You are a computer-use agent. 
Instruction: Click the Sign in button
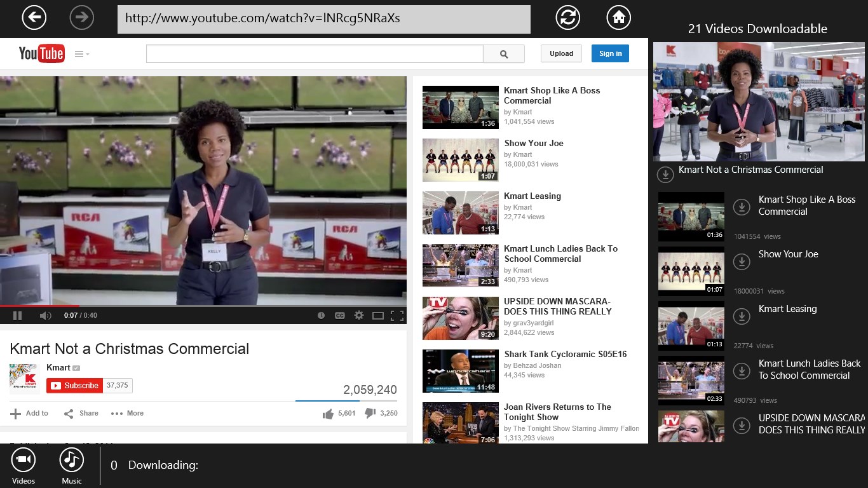(x=610, y=53)
